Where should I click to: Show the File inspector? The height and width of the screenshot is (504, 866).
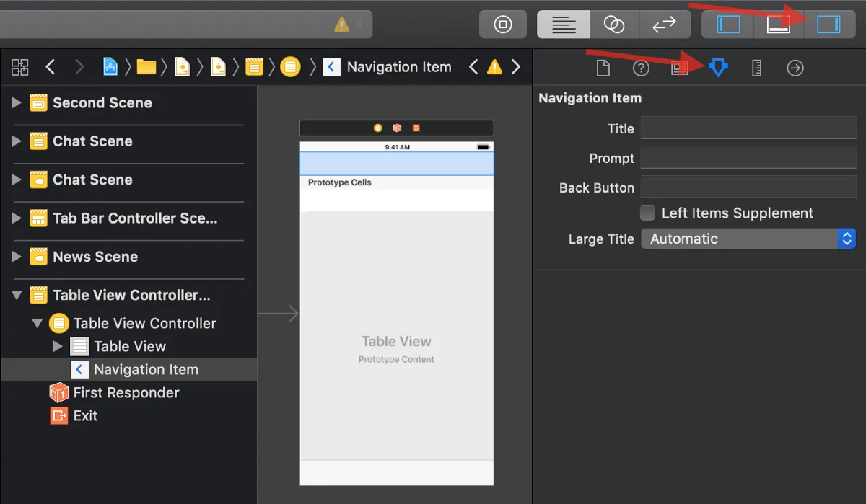click(603, 68)
